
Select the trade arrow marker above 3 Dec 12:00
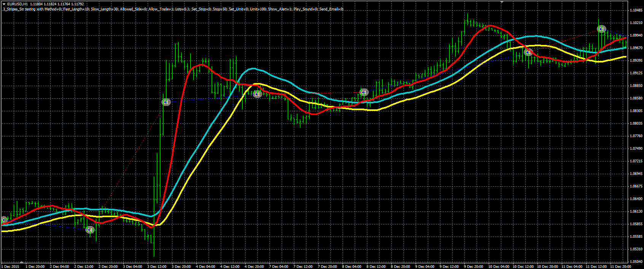click(x=166, y=102)
